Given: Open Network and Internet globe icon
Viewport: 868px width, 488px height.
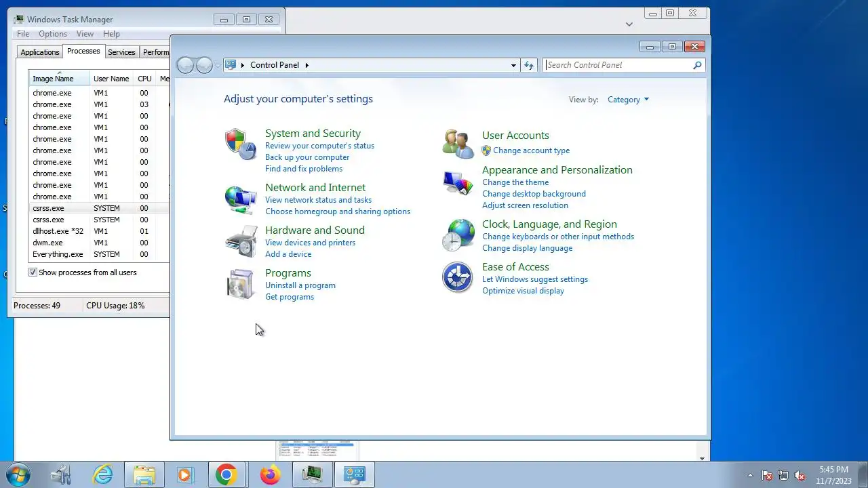Looking at the screenshot, I should pyautogui.click(x=241, y=199).
